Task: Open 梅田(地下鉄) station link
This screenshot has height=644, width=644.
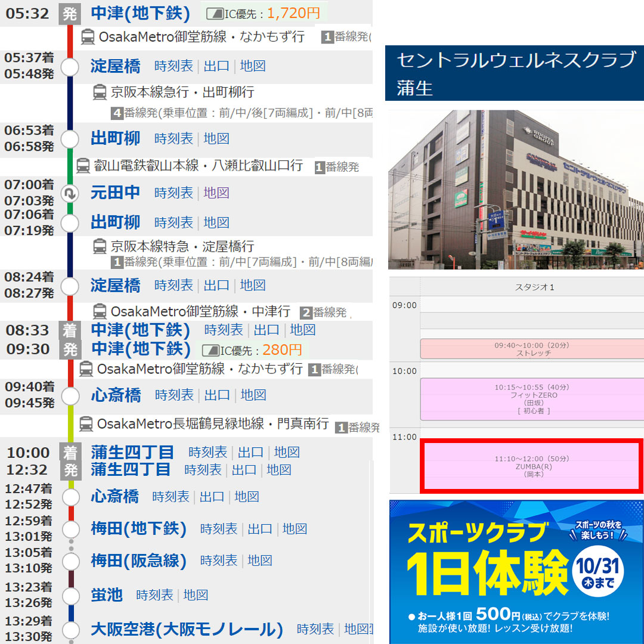Action: [x=139, y=528]
